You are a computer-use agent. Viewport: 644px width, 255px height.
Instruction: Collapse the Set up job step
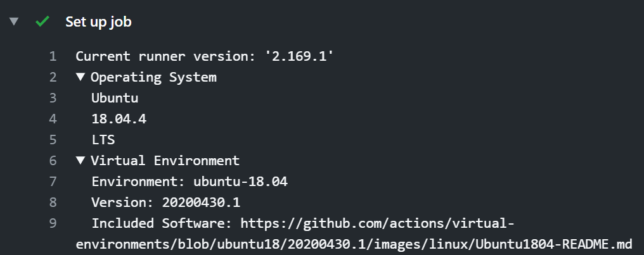pyautogui.click(x=14, y=22)
